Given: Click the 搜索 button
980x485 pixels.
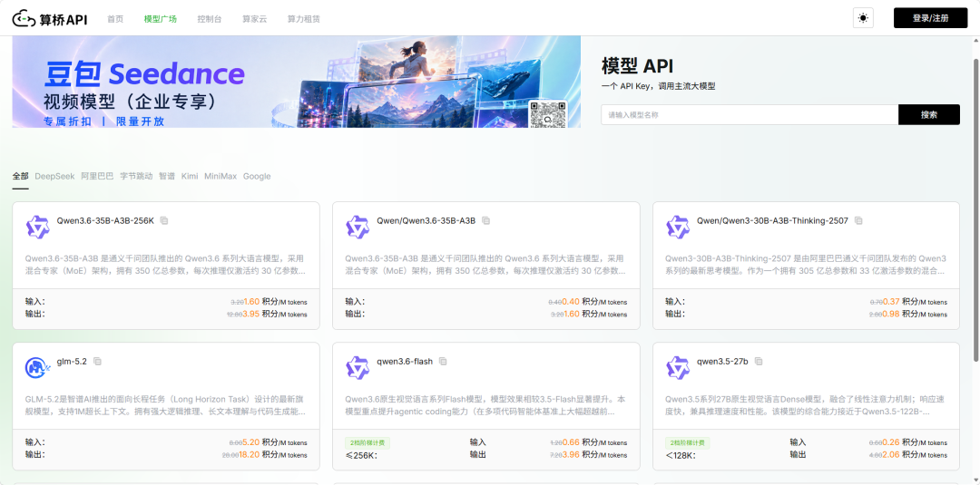Looking at the screenshot, I should click(x=929, y=115).
